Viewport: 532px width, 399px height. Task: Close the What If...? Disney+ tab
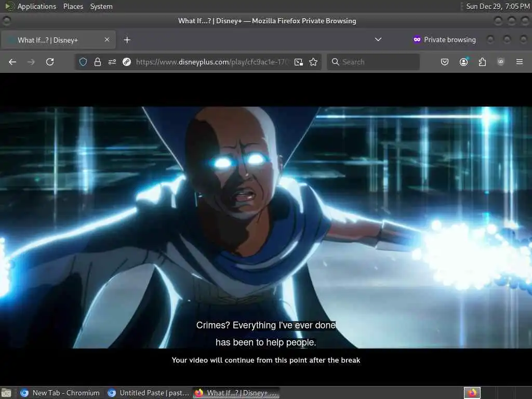[107, 39]
